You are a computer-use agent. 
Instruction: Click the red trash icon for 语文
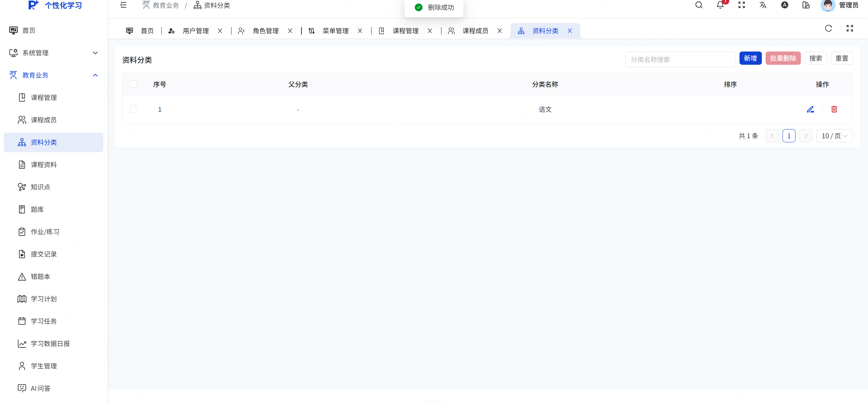(834, 109)
